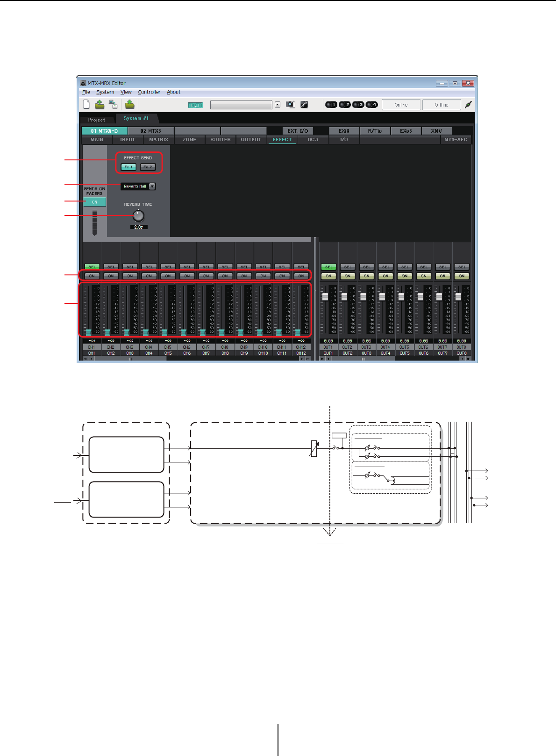The width and height of the screenshot is (556, 756).
Task: Select OUT4 with its SEL button
Action: pyautogui.click(x=385, y=267)
